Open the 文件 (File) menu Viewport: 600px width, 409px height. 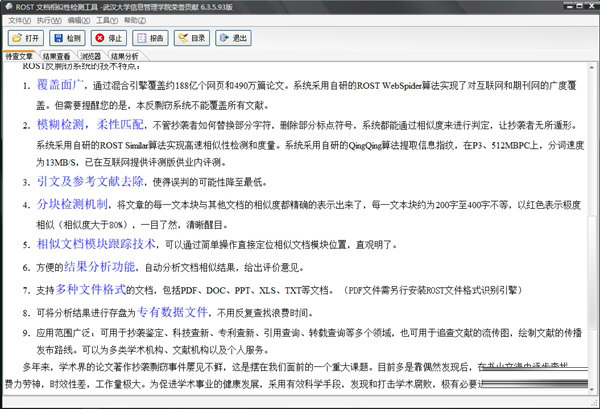tap(18, 20)
